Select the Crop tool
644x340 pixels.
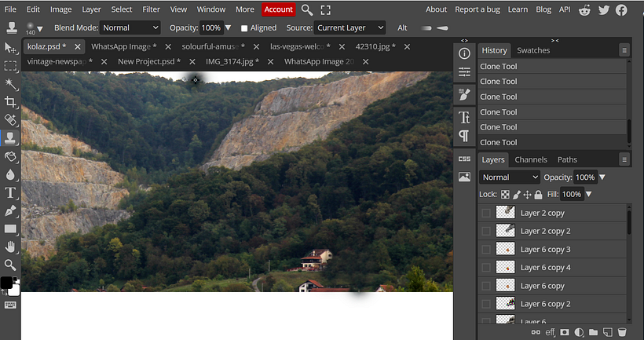tap(10, 102)
